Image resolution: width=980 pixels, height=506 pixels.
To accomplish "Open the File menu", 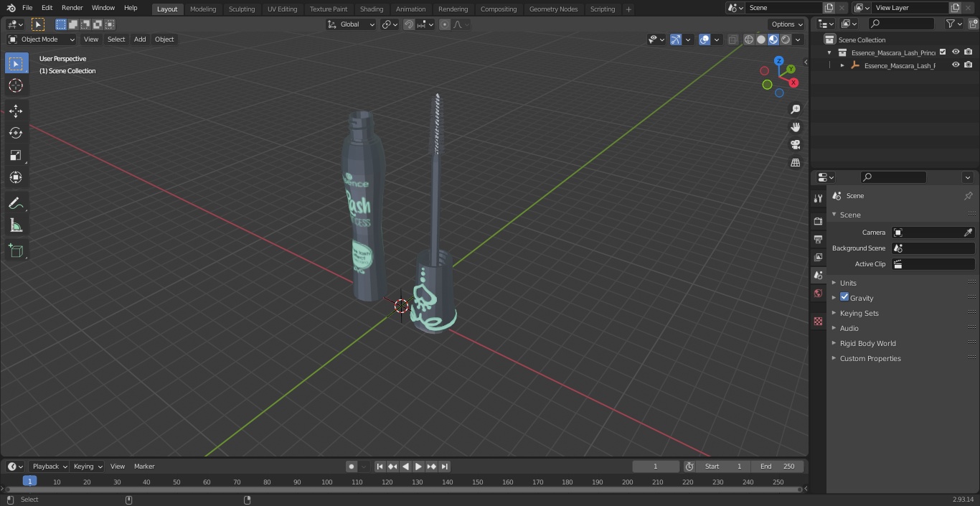I will (x=27, y=8).
